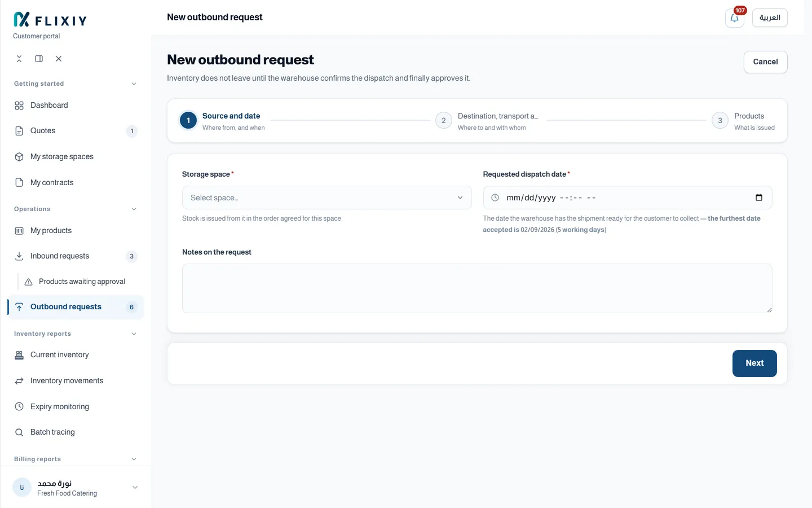Screen dimensions: 812x508
Task: Click the Notes on the request textarea
Action: click(477, 288)
